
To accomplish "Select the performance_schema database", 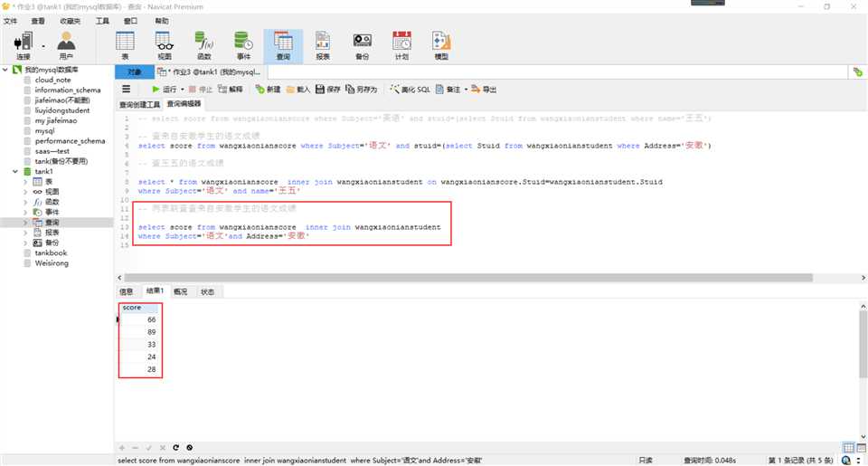I will coord(70,141).
